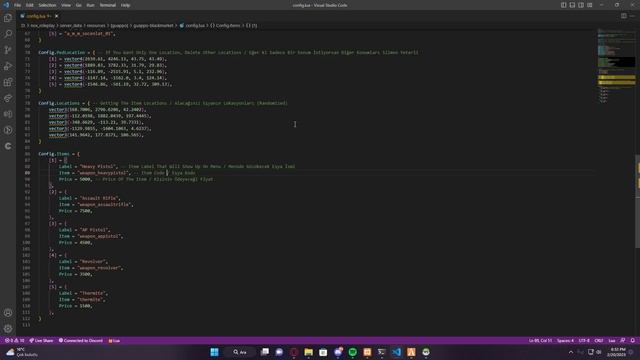Viewport: 640px width, 360px height.
Task: Open the Extensions view
Action: click(x=8, y=82)
